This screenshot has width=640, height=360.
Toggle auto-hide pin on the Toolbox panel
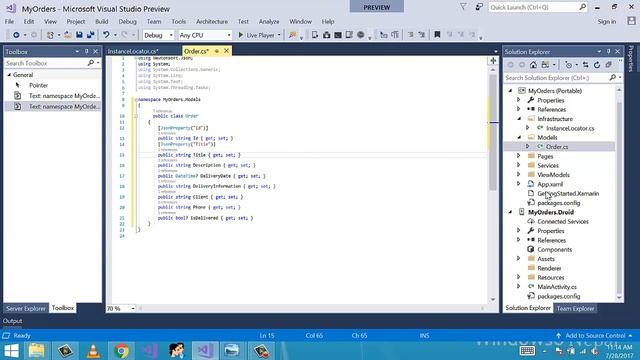pyautogui.click(x=87, y=52)
